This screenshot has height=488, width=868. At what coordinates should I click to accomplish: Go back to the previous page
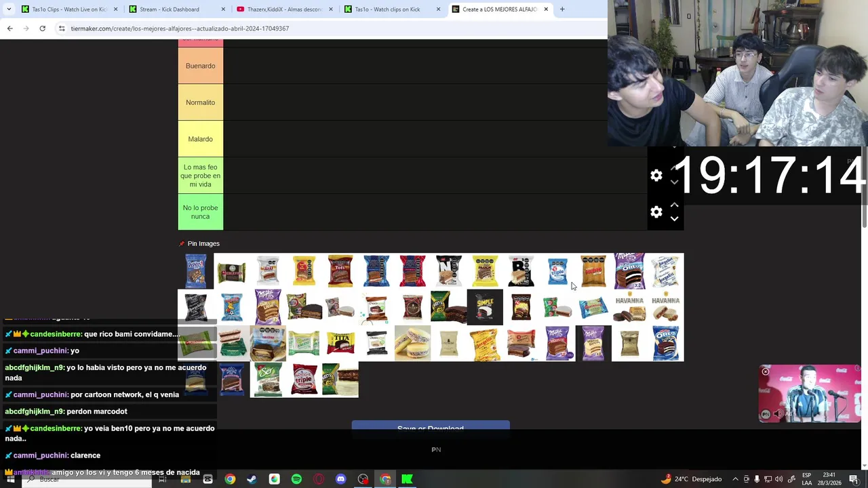(x=9, y=28)
